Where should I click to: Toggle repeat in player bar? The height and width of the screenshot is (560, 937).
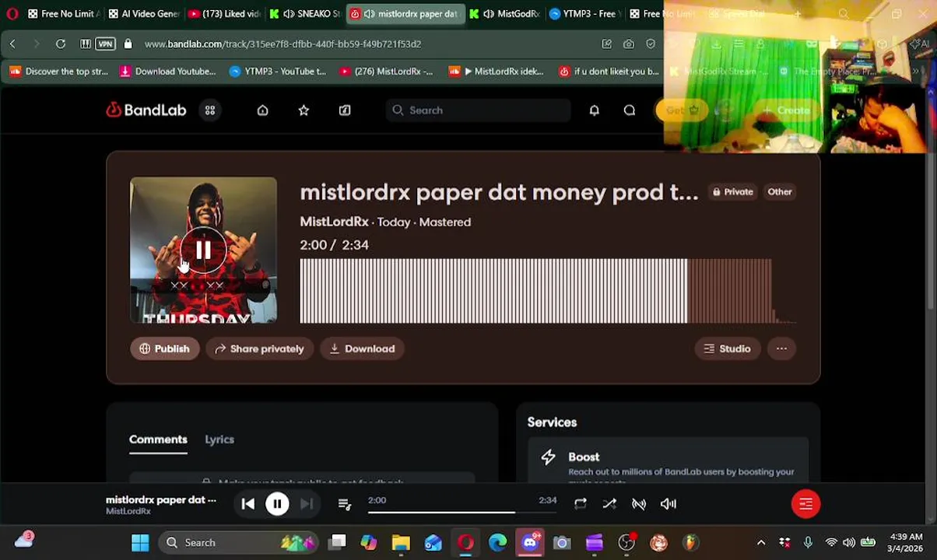(580, 504)
